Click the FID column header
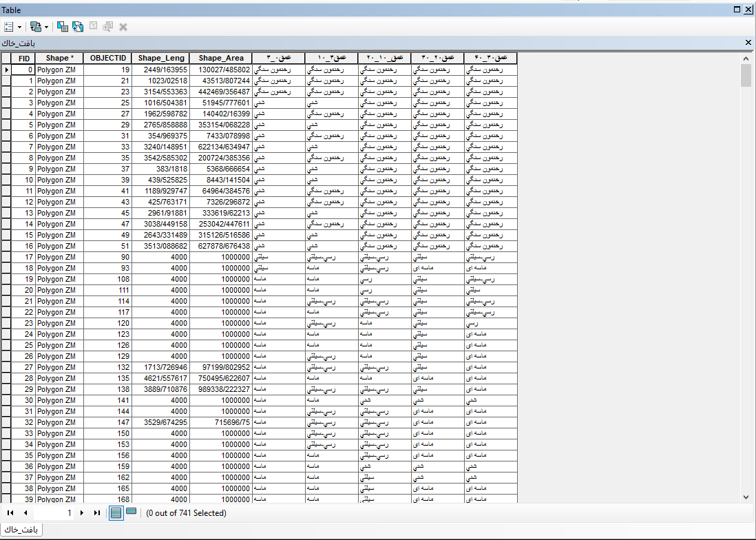 tap(23, 59)
